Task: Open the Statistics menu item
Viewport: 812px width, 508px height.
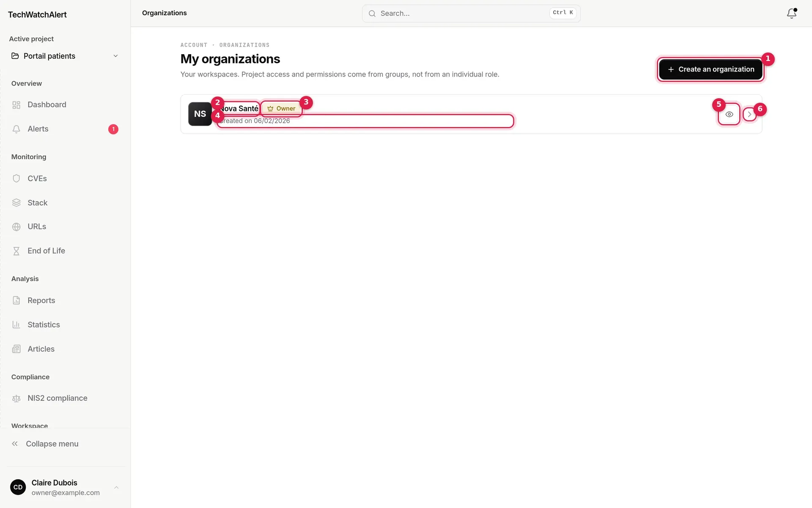Action: click(65, 325)
